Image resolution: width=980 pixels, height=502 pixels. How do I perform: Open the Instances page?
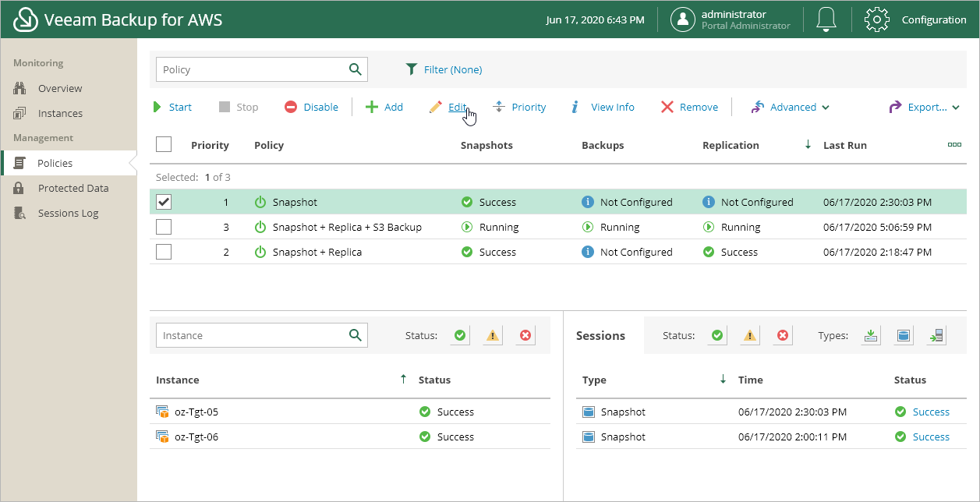point(60,113)
